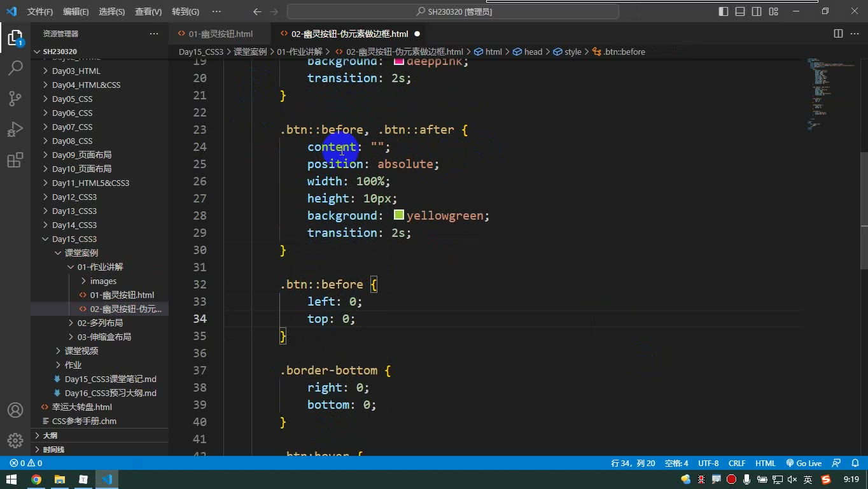Open the Run and Debug view

(15, 129)
